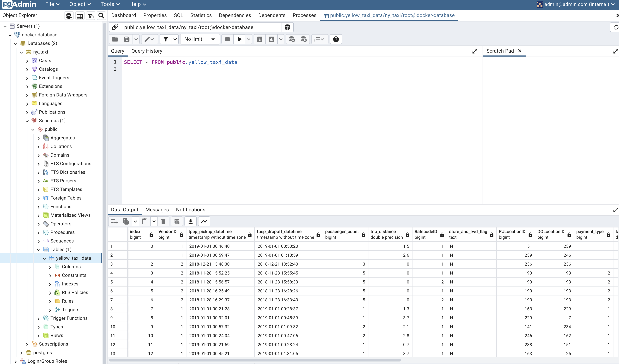Click the Save File disk icon
619x364 pixels.
pyautogui.click(x=127, y=39)
